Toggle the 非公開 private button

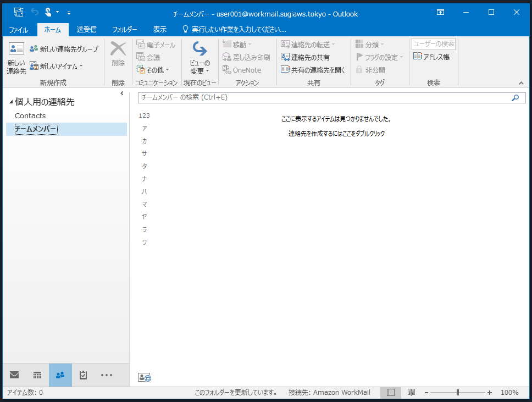pyautogui.click(x=370, y=70)
